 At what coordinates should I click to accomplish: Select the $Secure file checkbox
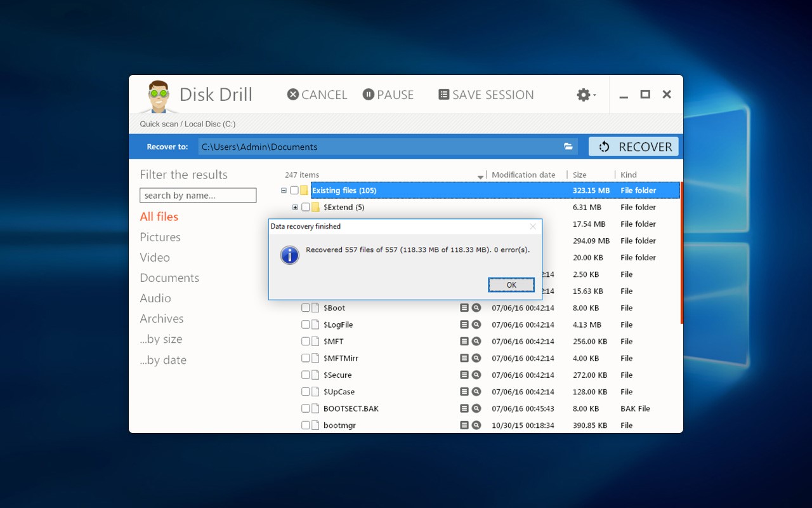(306, 375)
